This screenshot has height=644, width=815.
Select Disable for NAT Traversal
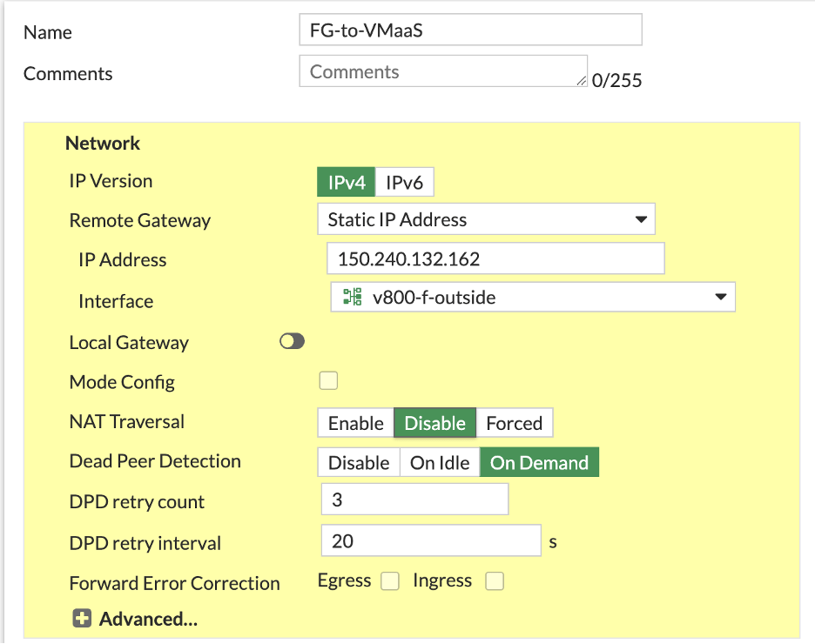click(434, 423)
